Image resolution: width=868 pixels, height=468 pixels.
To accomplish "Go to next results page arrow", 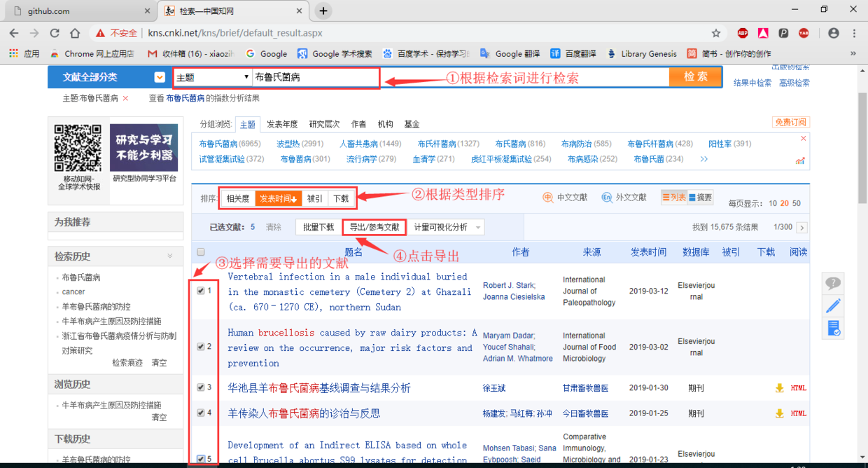I will tap(802, 228).
